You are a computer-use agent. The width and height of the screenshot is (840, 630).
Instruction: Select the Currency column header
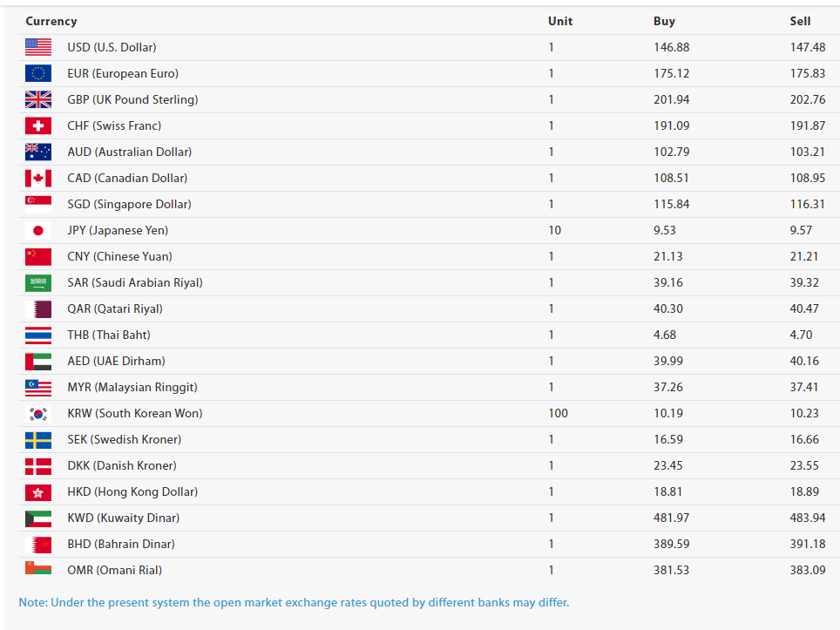pyautogui.click(x=51, y=21)
